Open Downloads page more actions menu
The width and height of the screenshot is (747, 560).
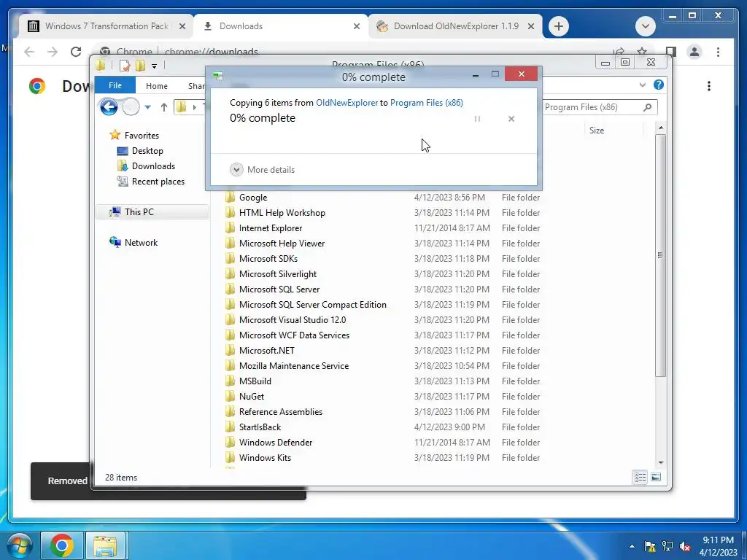tap(709, 86)
